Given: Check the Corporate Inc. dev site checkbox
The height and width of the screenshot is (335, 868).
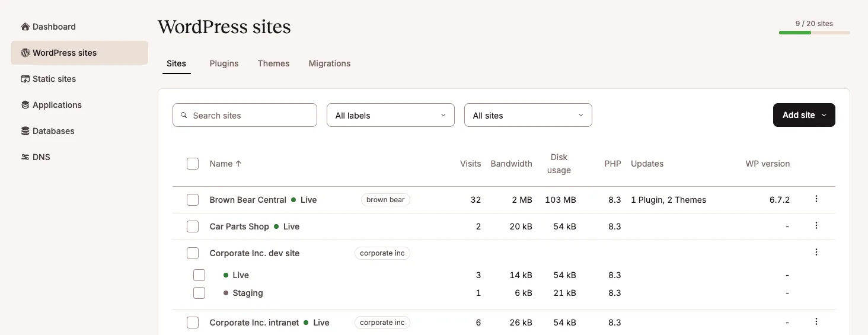Looking at the screenshot, I should [193, 253].
